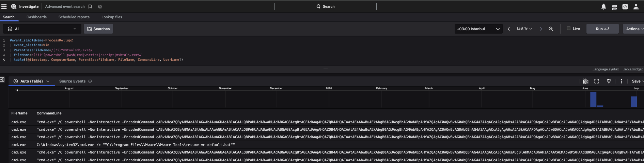
Task: Enter fullscreen results view
Action: pos(597,81)
